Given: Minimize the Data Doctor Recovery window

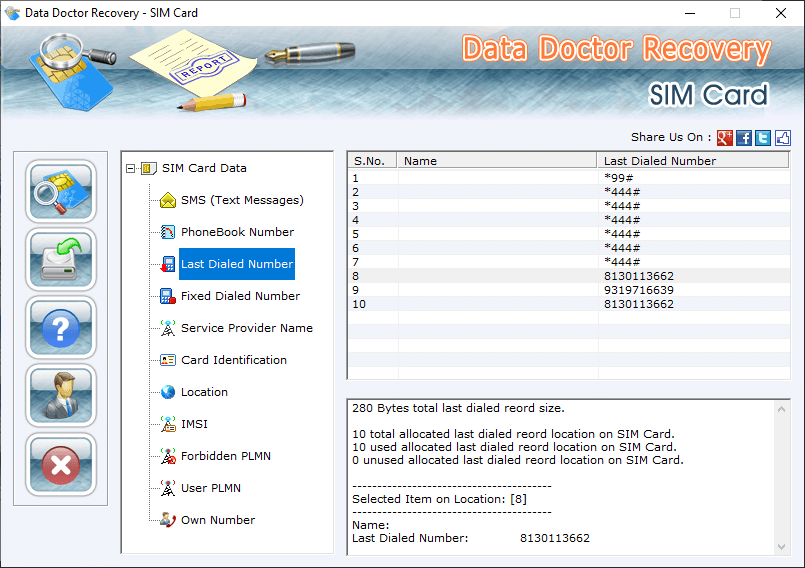Looking at the screenshot, I should (x=690, y=13).
